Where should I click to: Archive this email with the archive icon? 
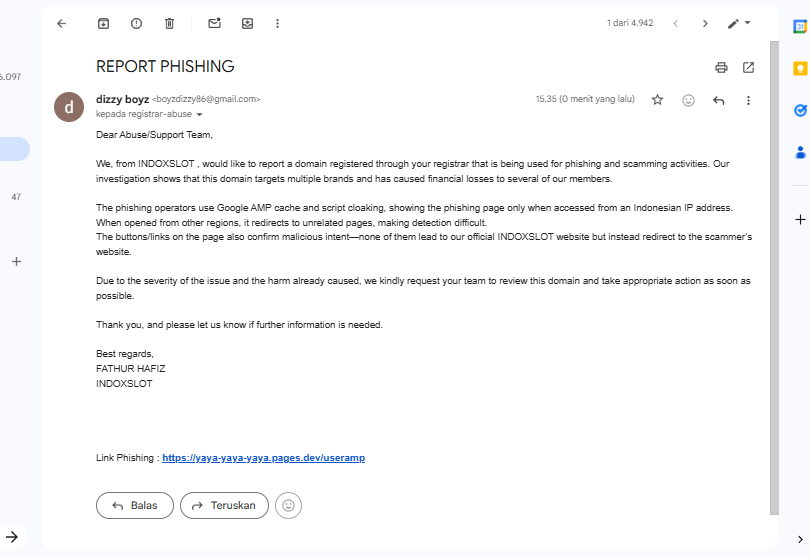[x=103, y=23]
